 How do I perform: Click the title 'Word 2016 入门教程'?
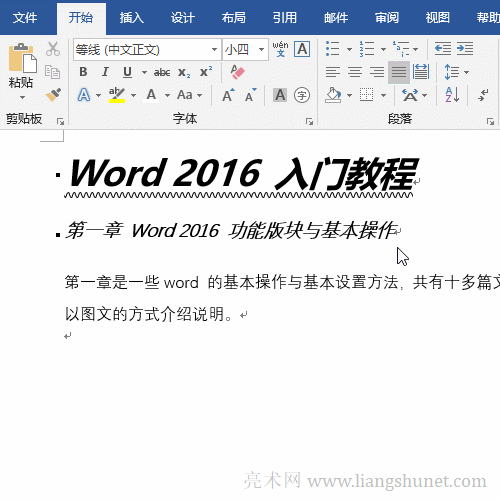(243, 173)
